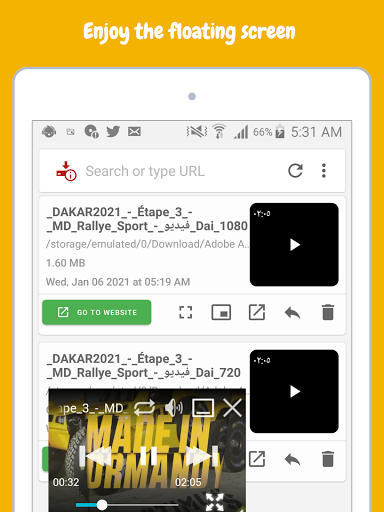Launch picture-in-picture for the first video

click(x=221, y=313)
